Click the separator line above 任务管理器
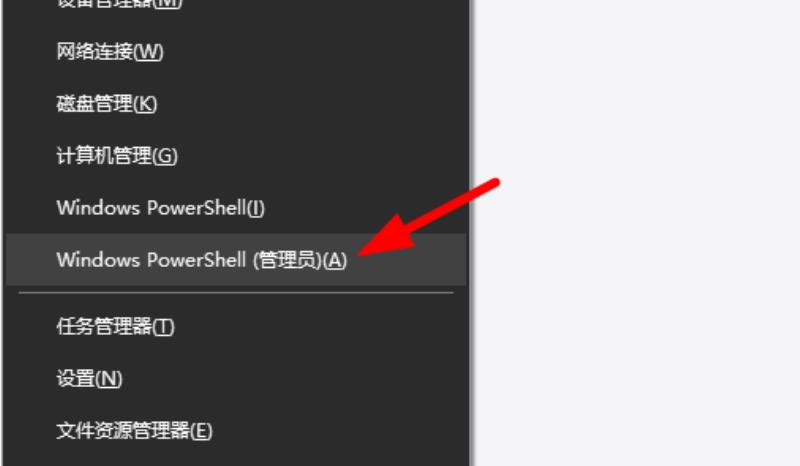 pos(236,293)
